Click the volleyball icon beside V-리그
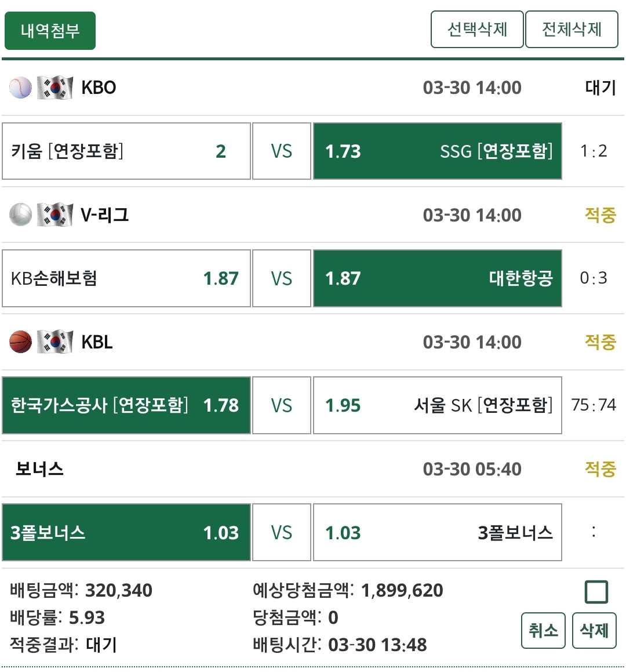 tap(20, 215)
